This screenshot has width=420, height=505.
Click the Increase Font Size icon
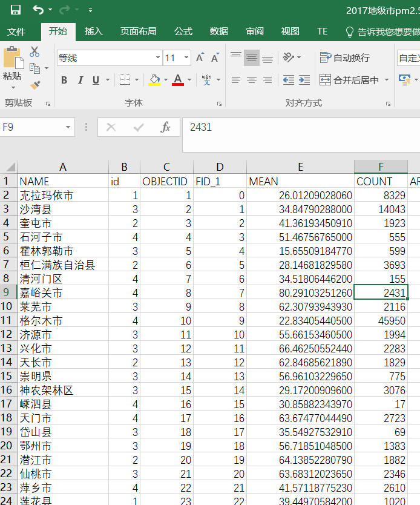click(x=200, y=58)
